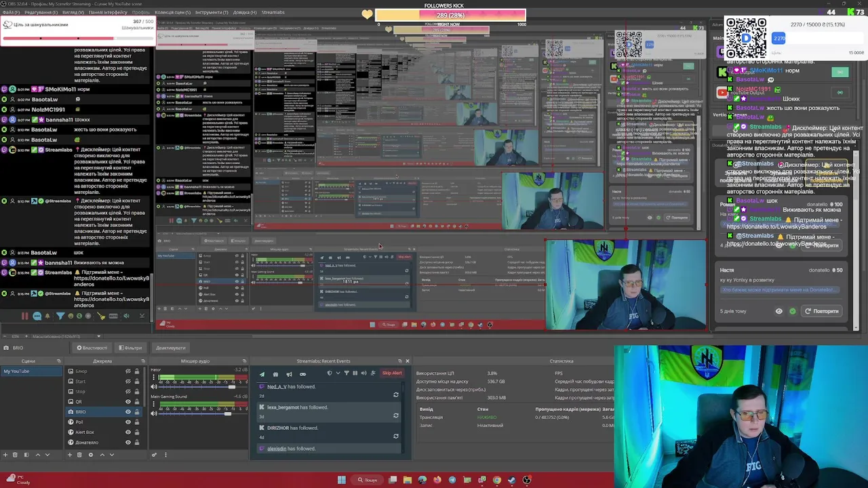Screen dimensions: 868x488
Task: Mute the Натог audio channel speaker icon
Action: click(x=154, y=386)
